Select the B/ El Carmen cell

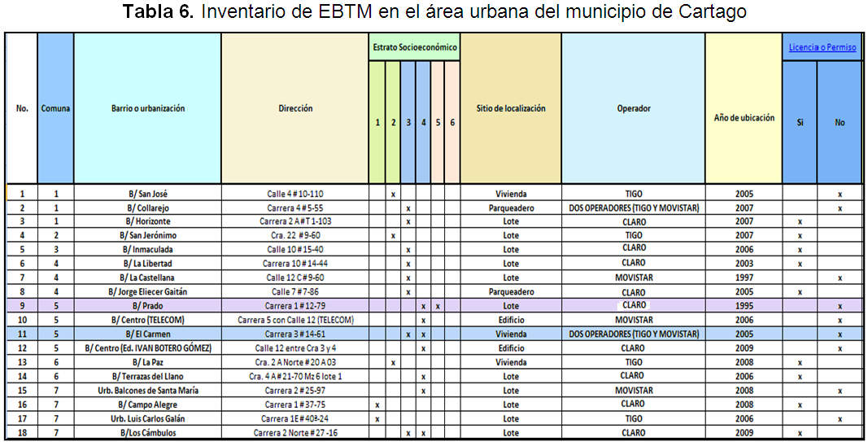pyautogui.click(x=148, y=335)
